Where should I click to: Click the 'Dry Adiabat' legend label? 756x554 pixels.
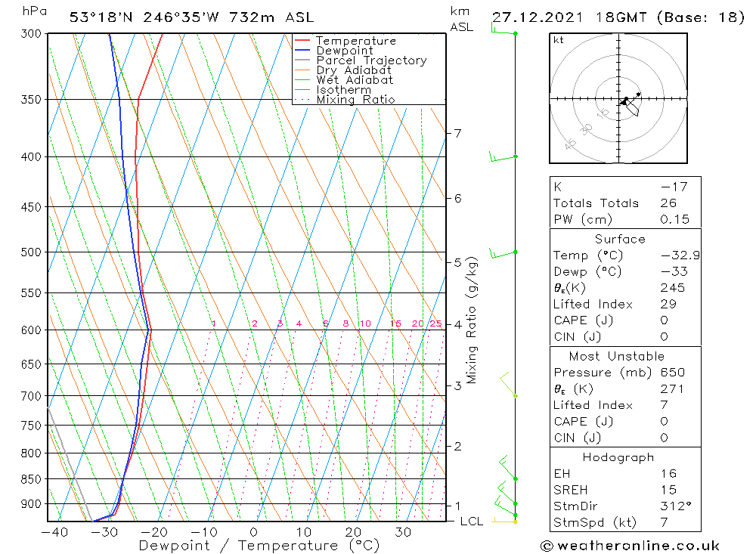[354, 70]
